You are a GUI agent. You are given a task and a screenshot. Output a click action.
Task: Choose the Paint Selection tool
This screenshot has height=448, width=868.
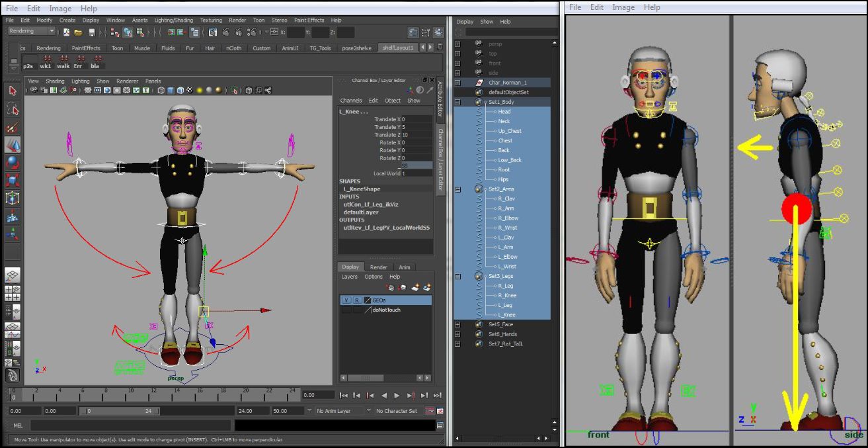click(x=13, y=126)
